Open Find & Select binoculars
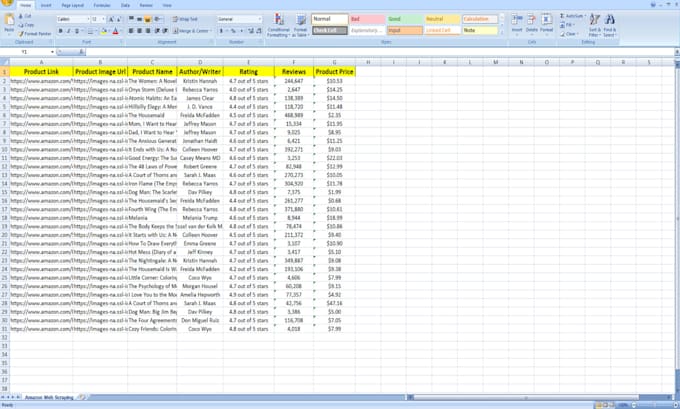The image size is (680, 409). click(x=609, y=25)
